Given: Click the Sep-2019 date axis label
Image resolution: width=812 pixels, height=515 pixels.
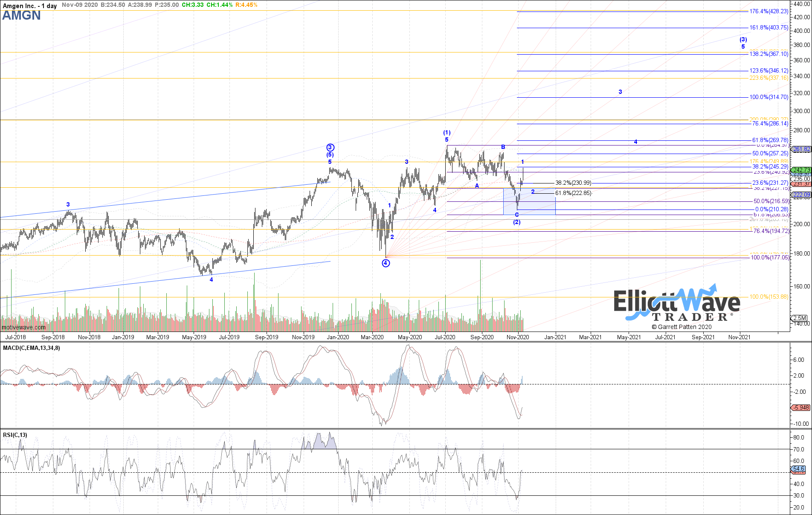Looking at the screenshot, I should 267,337.
